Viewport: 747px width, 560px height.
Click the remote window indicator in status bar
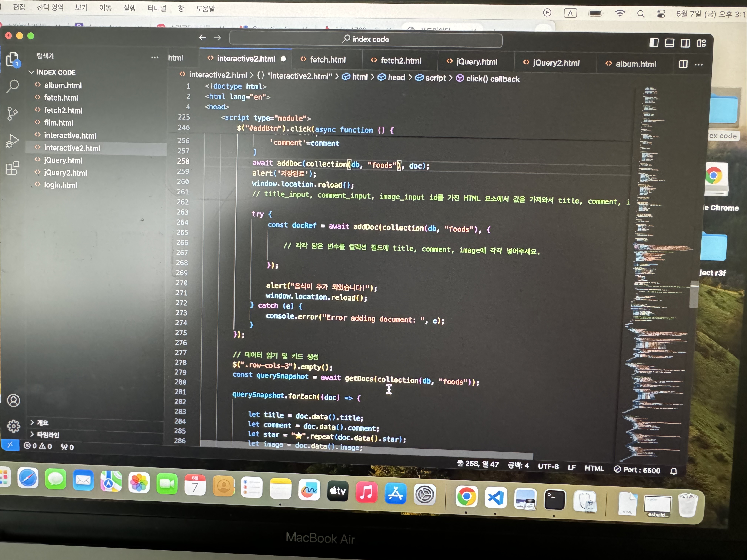[x=10, y=445]
